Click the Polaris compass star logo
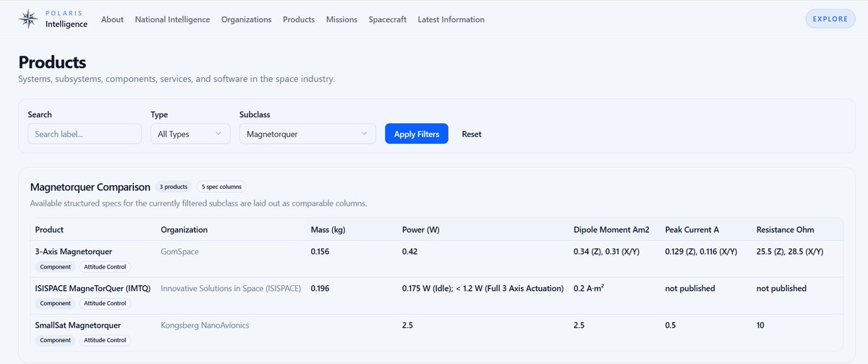Screen dimensions: 868x364 (x=28, y=20)
